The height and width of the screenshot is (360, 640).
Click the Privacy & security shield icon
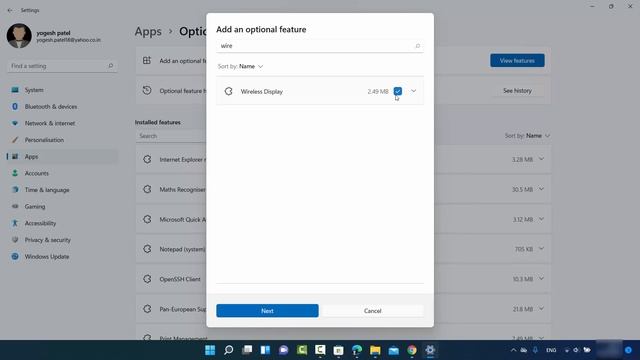click(x=15, y=240)
